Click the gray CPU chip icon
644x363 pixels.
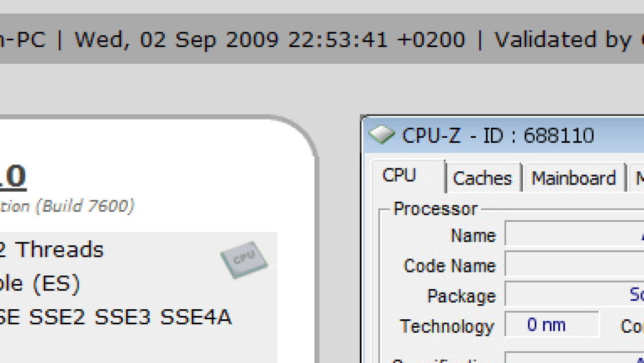pos(244,259)
